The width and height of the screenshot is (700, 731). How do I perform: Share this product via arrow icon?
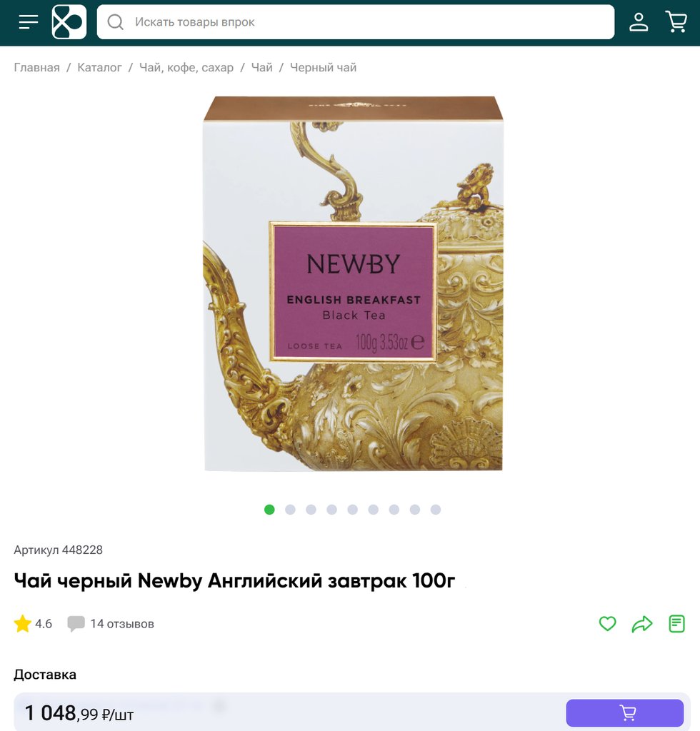(642, 624)
